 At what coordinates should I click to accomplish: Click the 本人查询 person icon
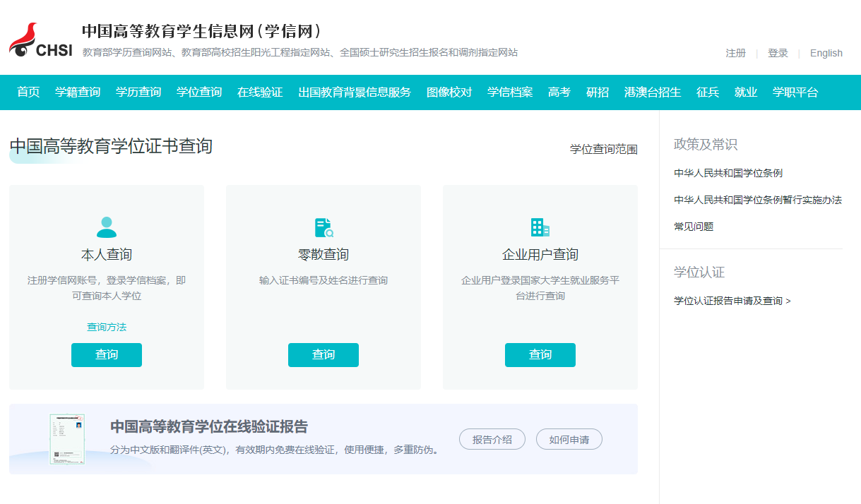click(107, 227)
